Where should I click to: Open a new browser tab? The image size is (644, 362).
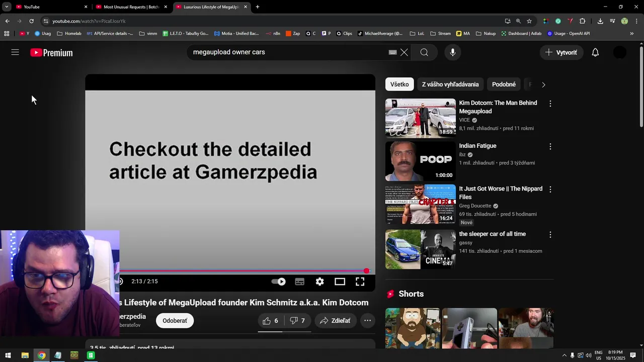pos(258,7)
